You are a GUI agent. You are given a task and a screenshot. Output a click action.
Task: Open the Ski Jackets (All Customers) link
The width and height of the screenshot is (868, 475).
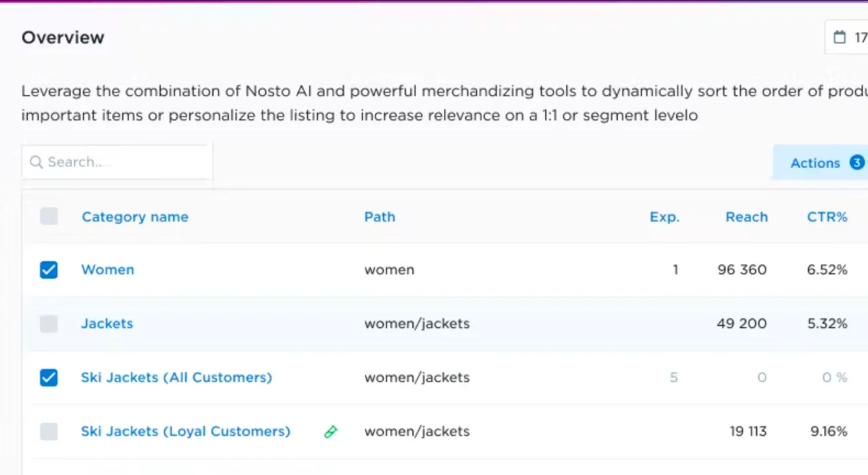(x=176, y=377)
